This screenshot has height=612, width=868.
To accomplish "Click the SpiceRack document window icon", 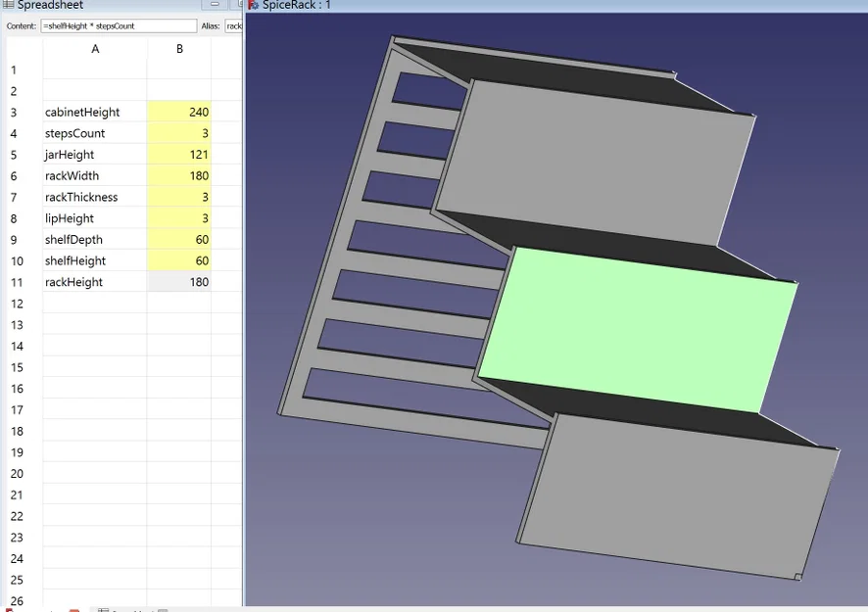I will pyautogui.click(x=254, y=5).
